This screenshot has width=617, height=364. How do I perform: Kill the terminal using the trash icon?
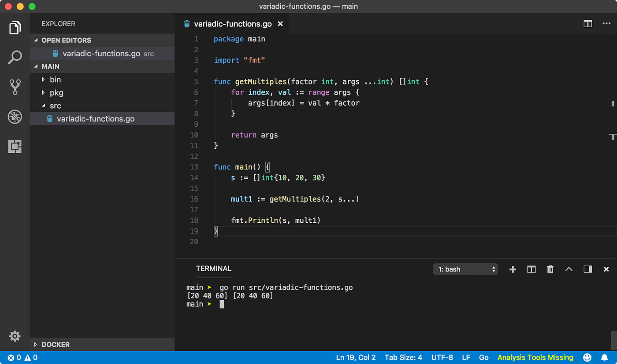(x=550, y=269)
